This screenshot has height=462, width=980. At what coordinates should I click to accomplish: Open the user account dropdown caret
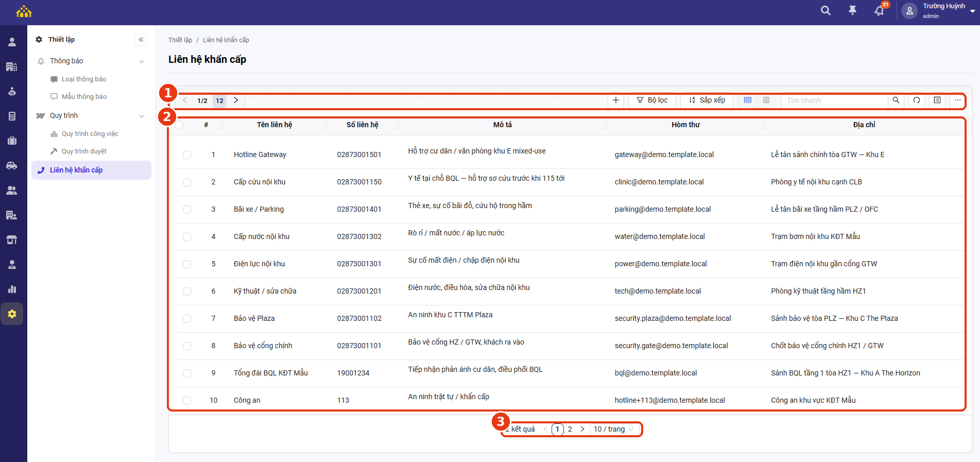pyautogui.click(x=972, y=11)
